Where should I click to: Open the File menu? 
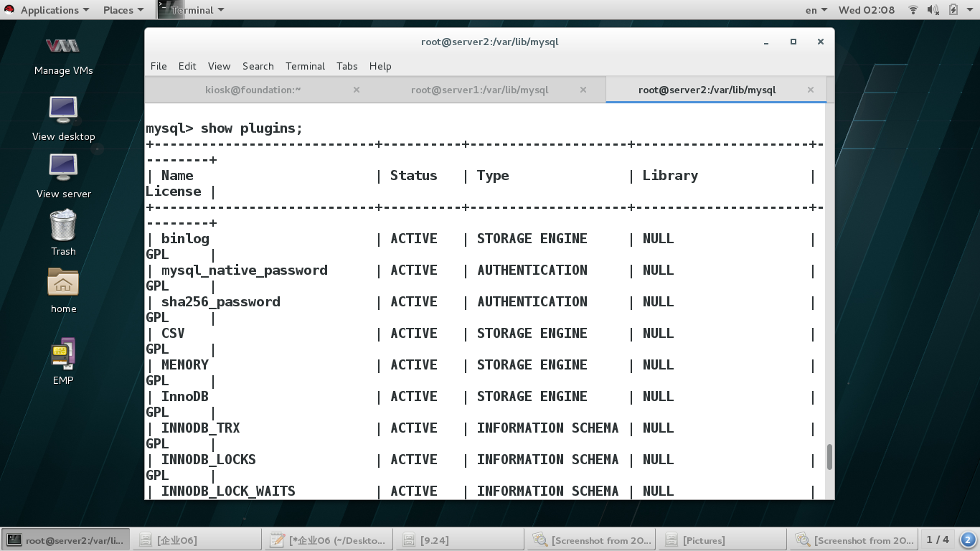[159, 66]
